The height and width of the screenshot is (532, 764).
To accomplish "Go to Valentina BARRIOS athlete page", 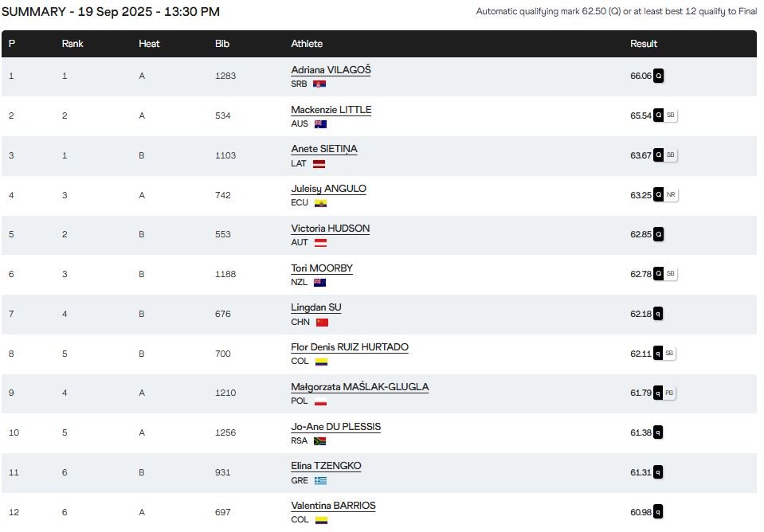I will pyautogui.click(x=333, y=506).
